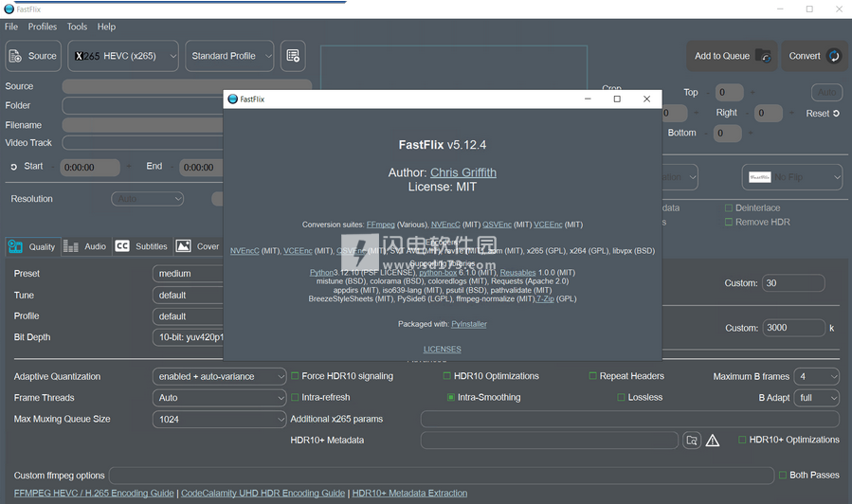The image size is (852, 504).
Task: Enable the Lossless checkbox
Action: pyautogui.click(x=621, y=398)
